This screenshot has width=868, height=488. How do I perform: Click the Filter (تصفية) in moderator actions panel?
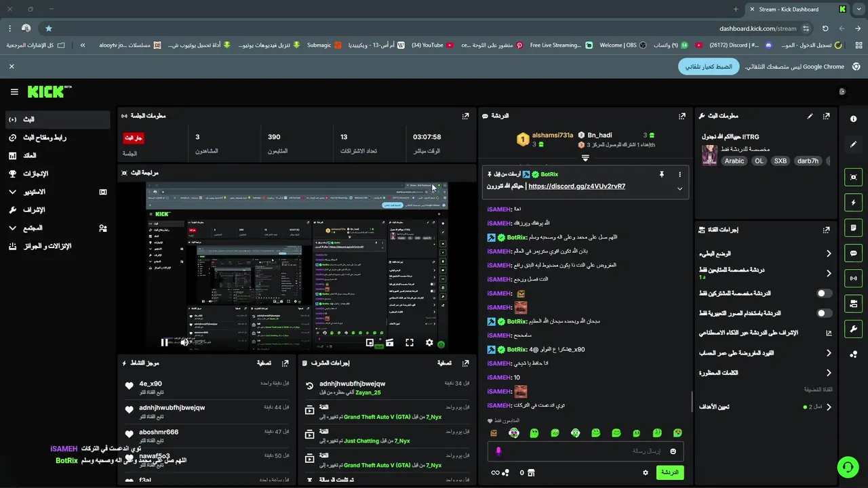click(x=444, y=363)
